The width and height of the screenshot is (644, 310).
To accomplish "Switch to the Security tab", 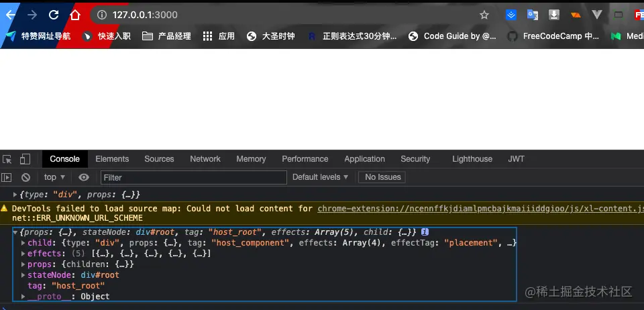I will (x=415, y=159).
